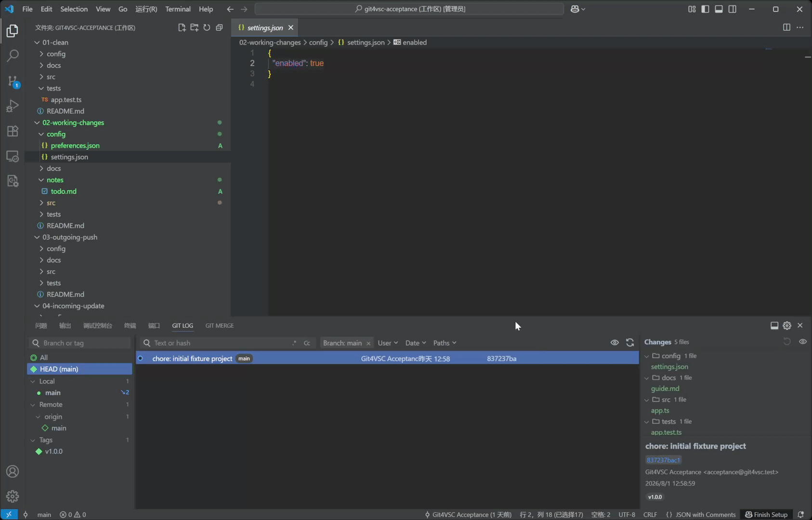Image resolution: width=812 pixels, height=520 pixels.
Task: Open the Terminal menu
Action: [178, 9]
